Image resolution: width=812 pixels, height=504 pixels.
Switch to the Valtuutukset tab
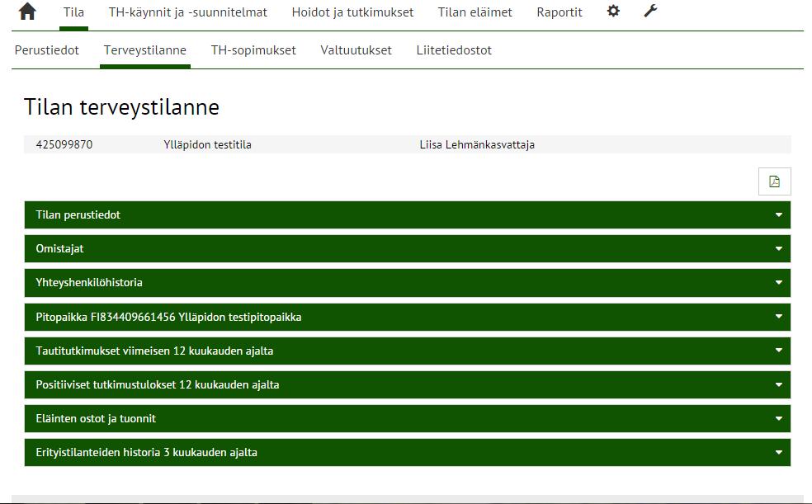pyautogui.click(x=356, y=50)
